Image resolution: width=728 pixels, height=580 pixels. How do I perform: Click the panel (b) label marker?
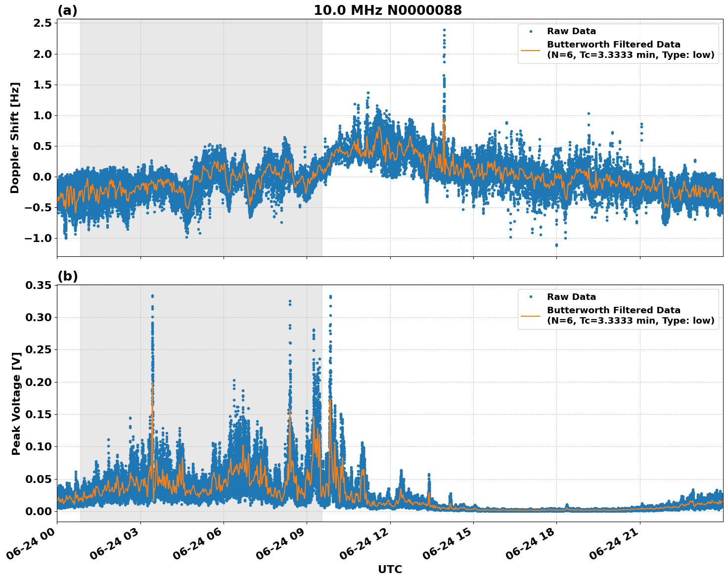click(69, 276)
